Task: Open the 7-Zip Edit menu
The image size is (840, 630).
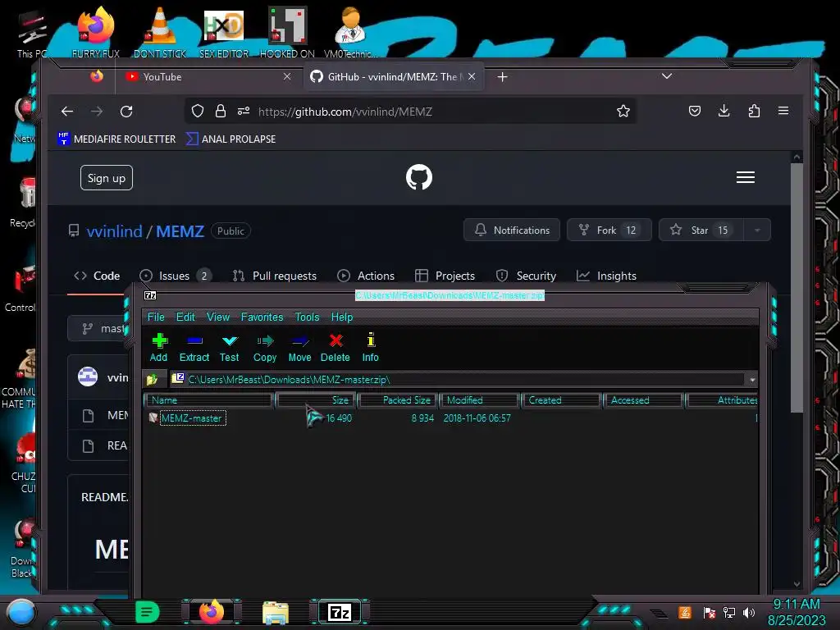Action: click(185, 317)
